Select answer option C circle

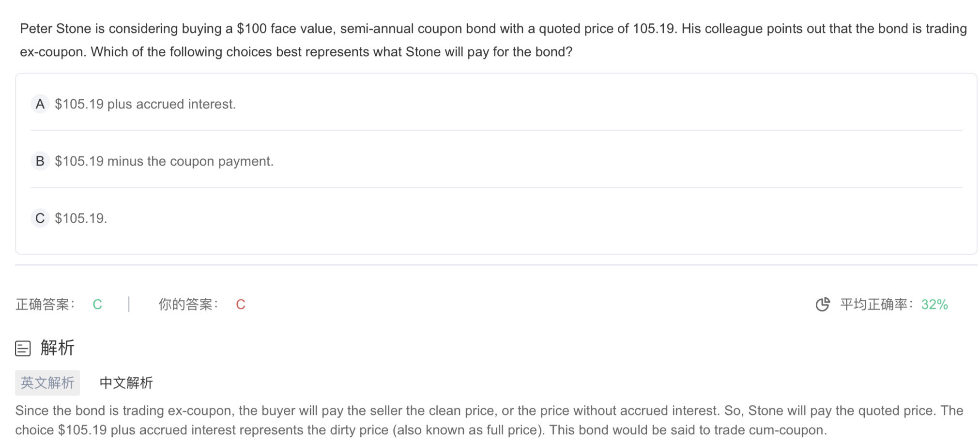[40, 218]
